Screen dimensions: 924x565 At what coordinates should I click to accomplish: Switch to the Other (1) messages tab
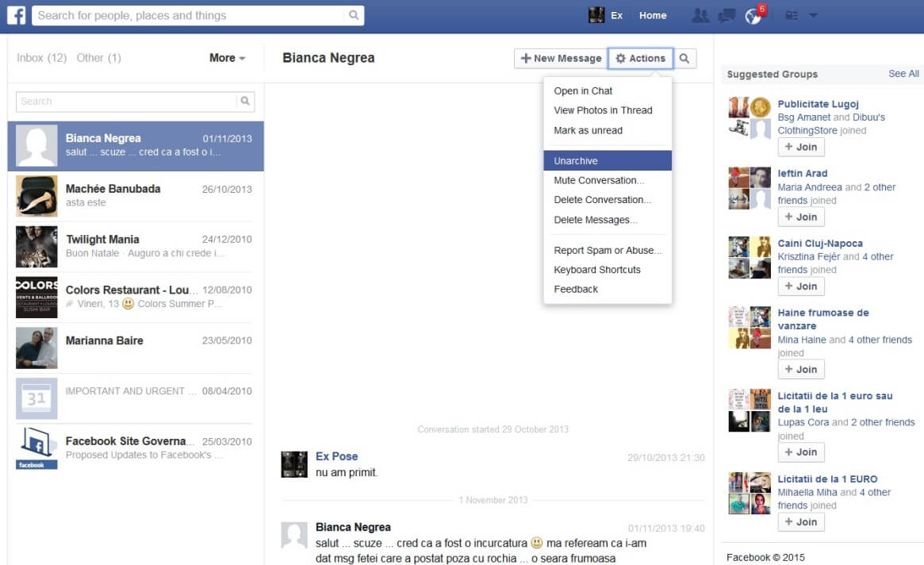click(x=99, y=58)
